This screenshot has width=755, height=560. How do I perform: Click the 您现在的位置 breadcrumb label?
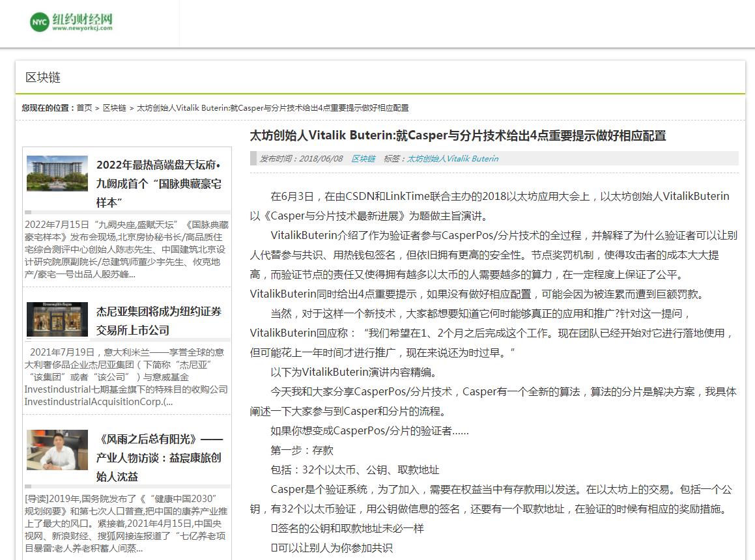(x=48, y=108)
